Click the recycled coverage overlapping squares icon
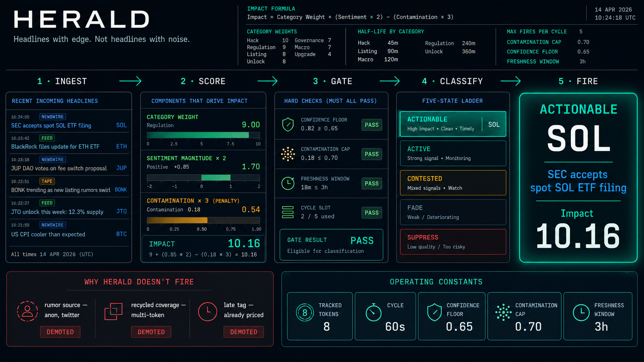This screenshot has height=362, width=644. pos(113,311)
